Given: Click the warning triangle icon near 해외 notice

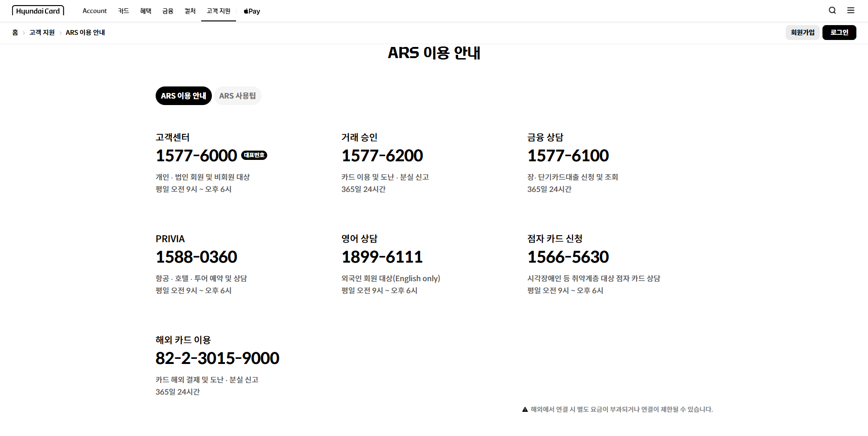Looking at the screenshot, I should 524,409.
